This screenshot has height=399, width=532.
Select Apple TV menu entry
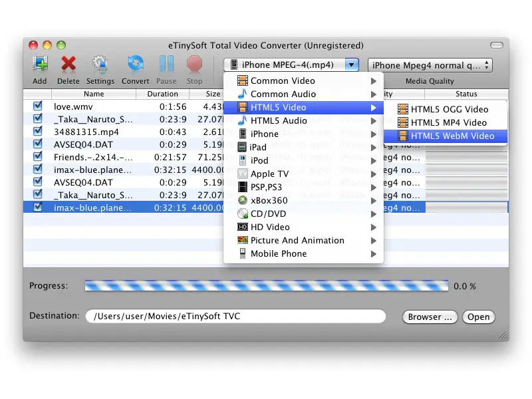pos(304,174)
